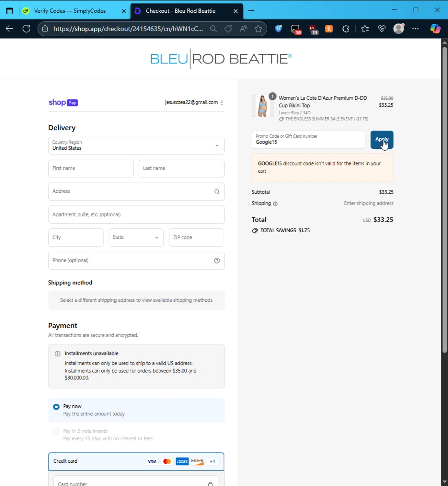
Task: Open the browser Extensions puzzle icon
Action: [346, 29]
